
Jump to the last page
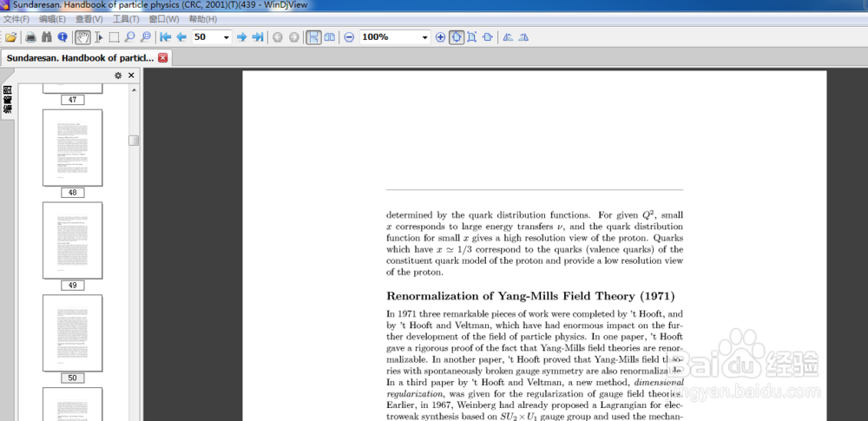click(x=258, y=37)
